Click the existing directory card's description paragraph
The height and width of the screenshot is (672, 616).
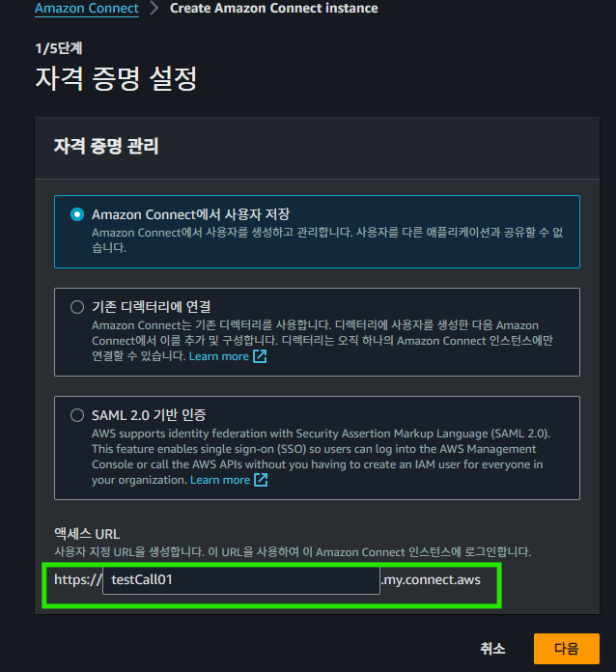(322, 341)
